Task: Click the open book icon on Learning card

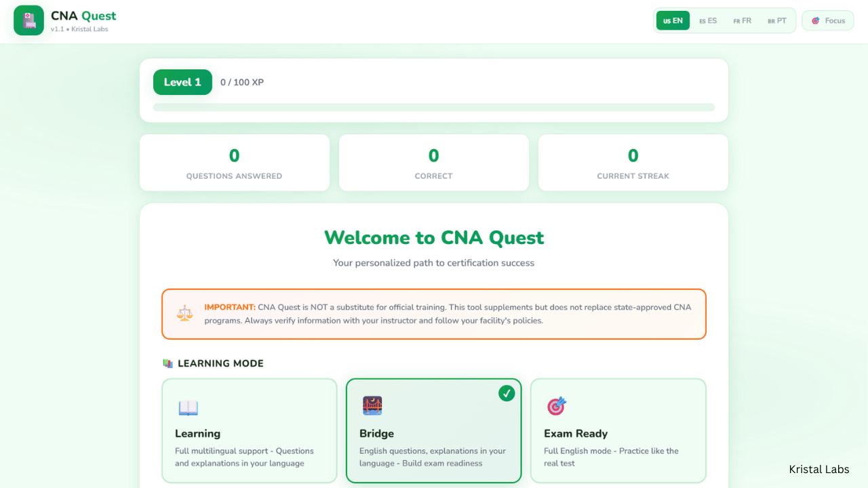Action: [x=188, y=408]
